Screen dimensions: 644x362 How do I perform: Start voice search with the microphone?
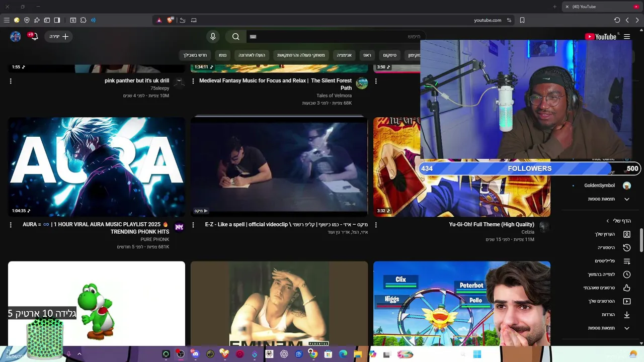(x=213, y=36)
